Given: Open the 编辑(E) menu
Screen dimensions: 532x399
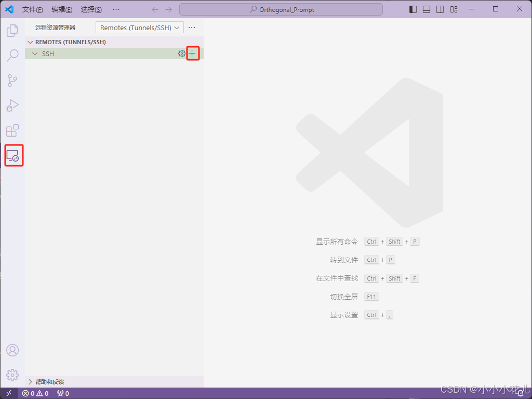Looking at the screenshot, I should (62, 9).
